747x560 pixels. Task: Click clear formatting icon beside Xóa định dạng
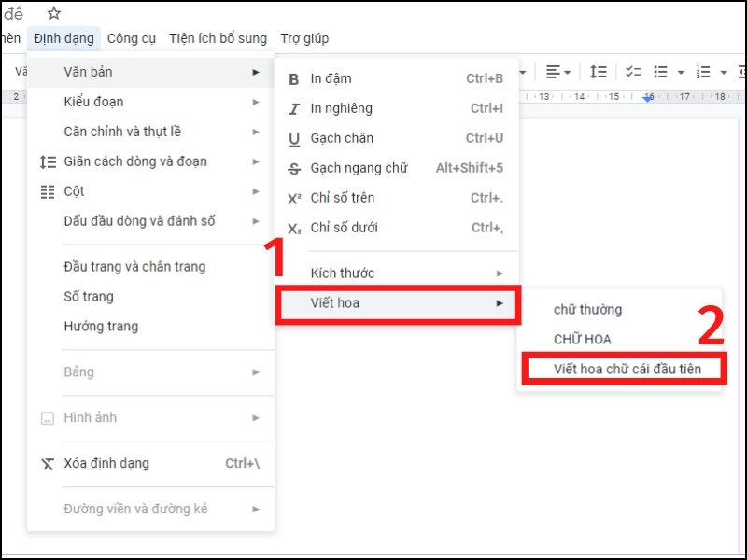48,464
